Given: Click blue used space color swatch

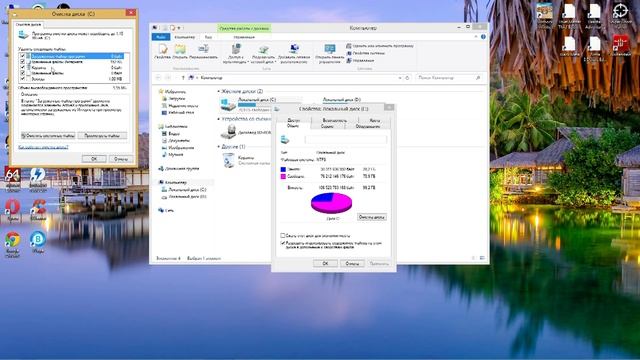Looking at the screenshot, I should 283,169.
